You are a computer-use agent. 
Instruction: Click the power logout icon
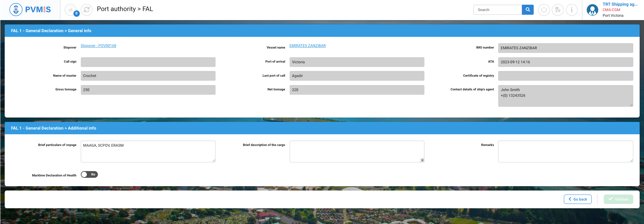click(544, 10)
